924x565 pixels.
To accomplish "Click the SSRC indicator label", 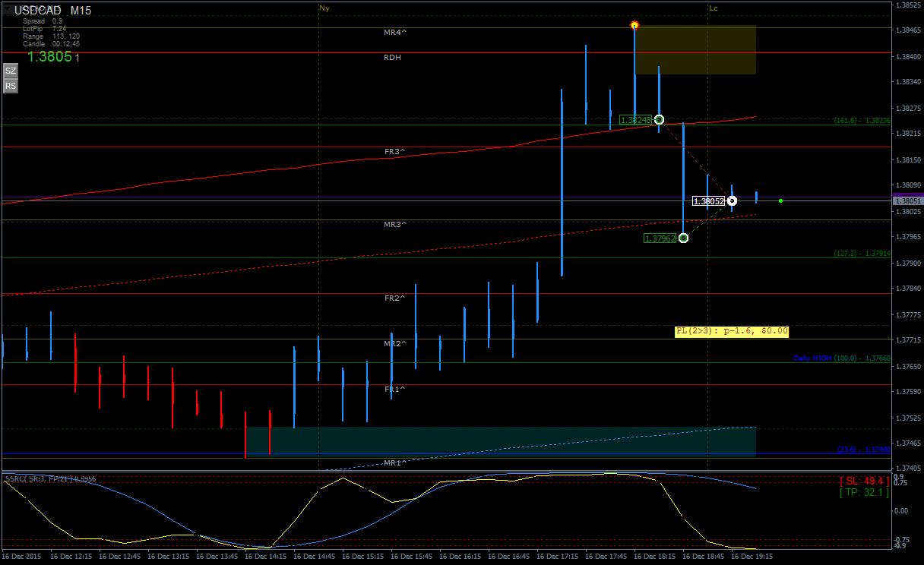I will point(51,479).
